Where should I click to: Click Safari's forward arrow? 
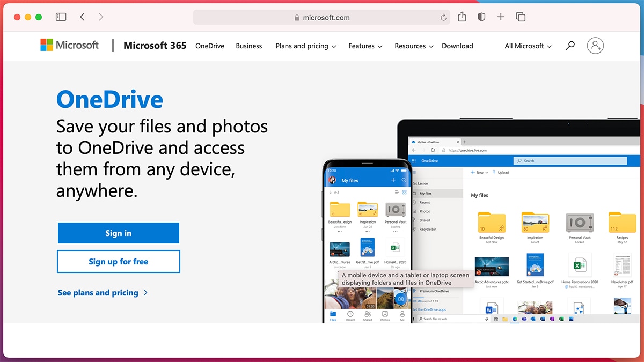tap(101, 17)
